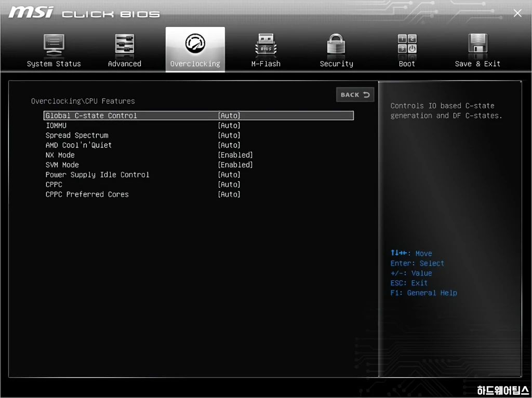Click the M-Flash tab label

(265, 64)
